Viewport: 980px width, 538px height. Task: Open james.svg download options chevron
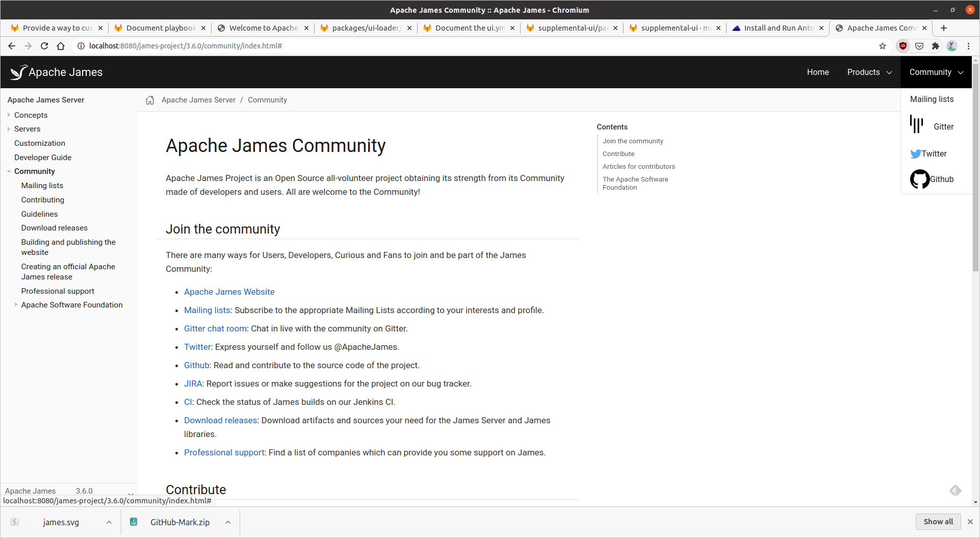pyautogui.click(x=109, y=522)
